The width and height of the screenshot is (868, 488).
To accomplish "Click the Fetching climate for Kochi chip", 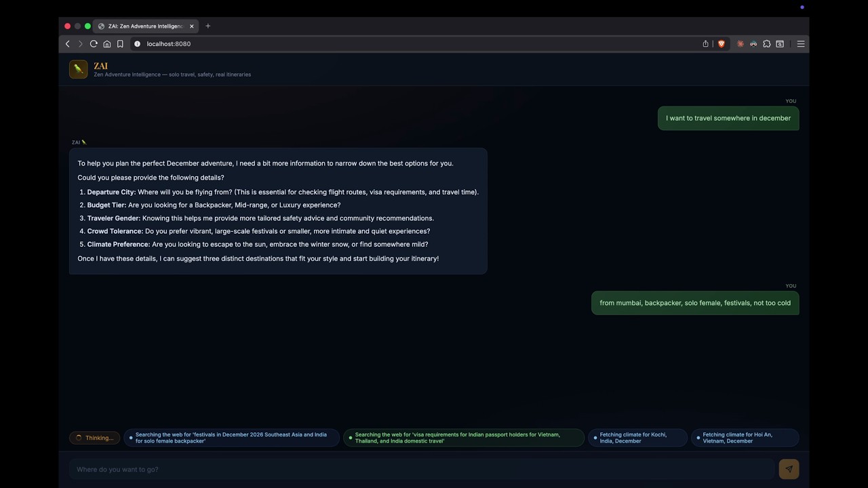I will (637, 438).
